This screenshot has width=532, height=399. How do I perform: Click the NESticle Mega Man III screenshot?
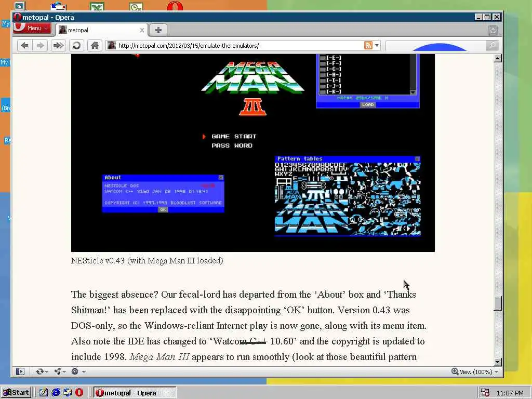[x=253, y=153]
